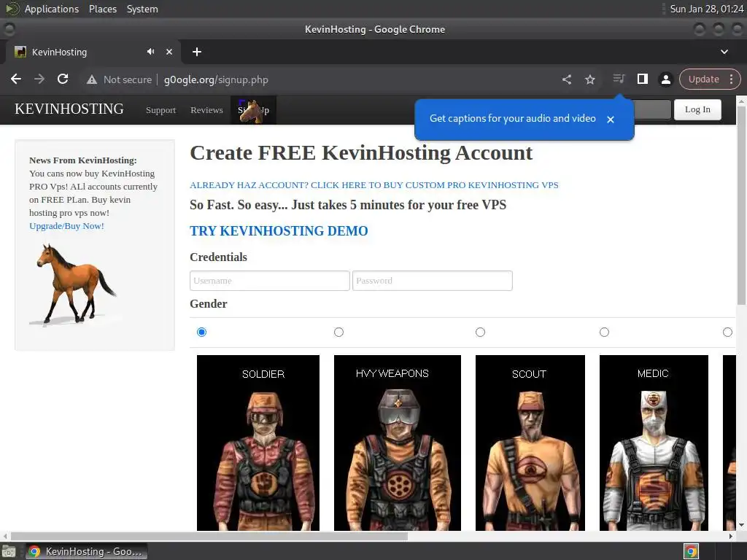Image resolution: width=747 pixels, height=560 pixels.
Task: Click the URL address bar text
Action: point(216,79)
